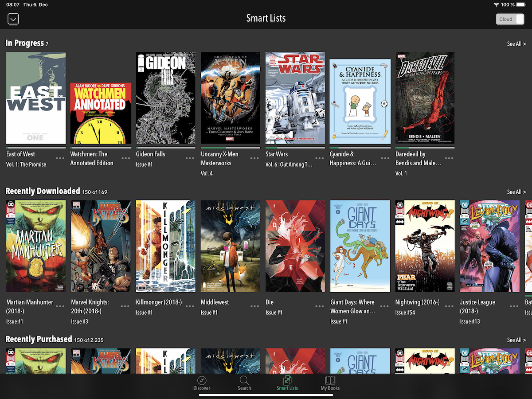Expand the top-left chevron dropdown
Image resolution: width=532 pixels, height=399 pixels.
tap(13, 19)
